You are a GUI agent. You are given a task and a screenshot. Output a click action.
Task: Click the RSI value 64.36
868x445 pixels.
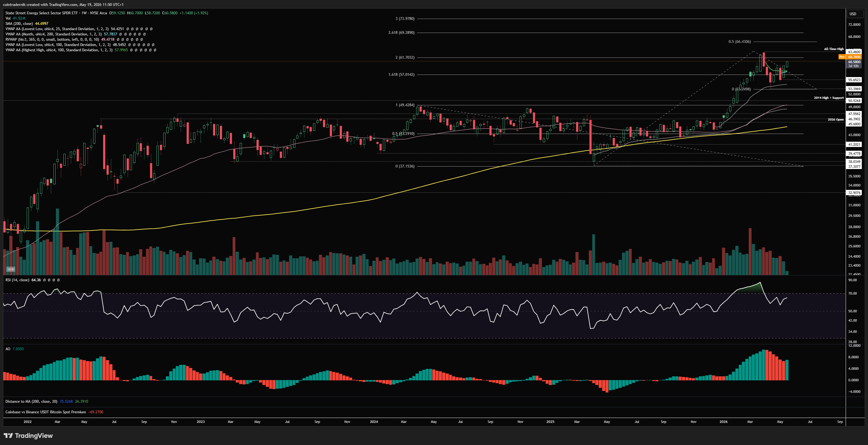(36, 280)
